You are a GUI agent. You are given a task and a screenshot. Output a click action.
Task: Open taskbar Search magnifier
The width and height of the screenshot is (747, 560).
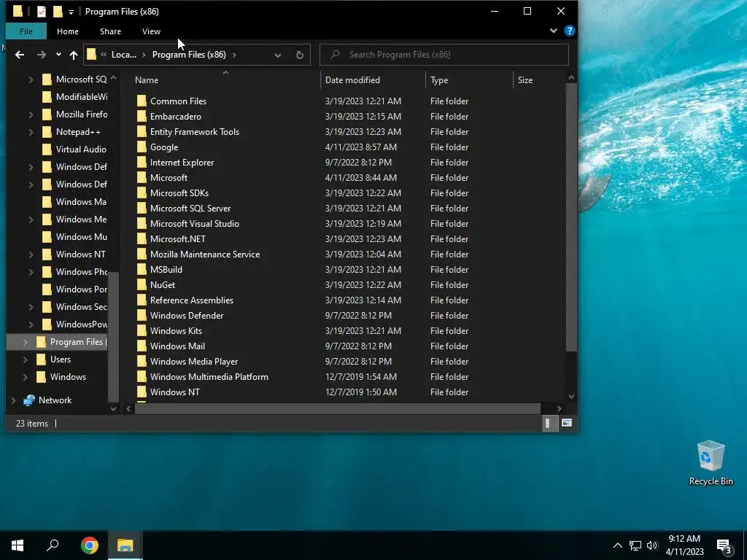pos(53,545)
